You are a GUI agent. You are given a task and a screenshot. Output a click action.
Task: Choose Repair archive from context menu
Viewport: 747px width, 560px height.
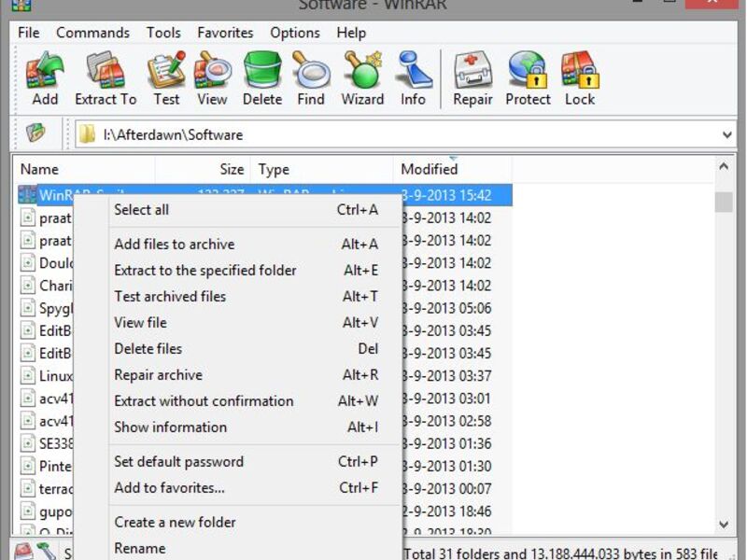point(255,375)
